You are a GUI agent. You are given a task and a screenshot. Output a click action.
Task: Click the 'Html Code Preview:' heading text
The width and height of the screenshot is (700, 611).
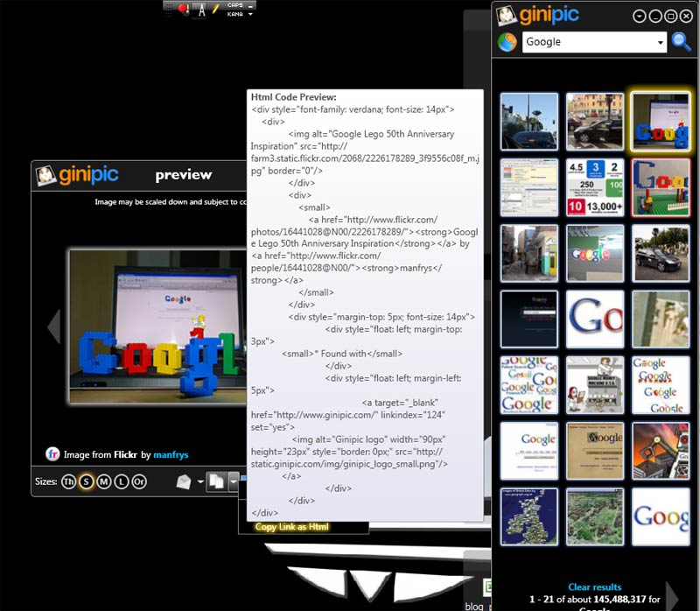(x=294, y=97)
